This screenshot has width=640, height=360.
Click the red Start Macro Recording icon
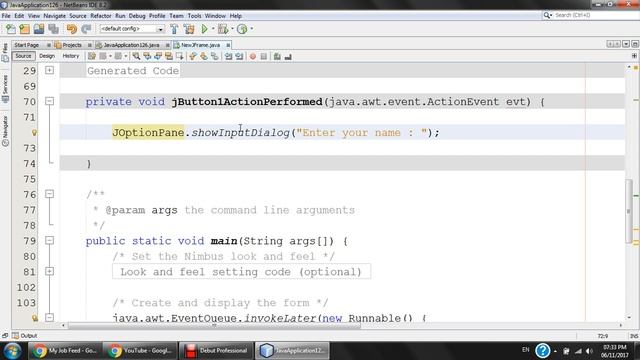point(253,56)
